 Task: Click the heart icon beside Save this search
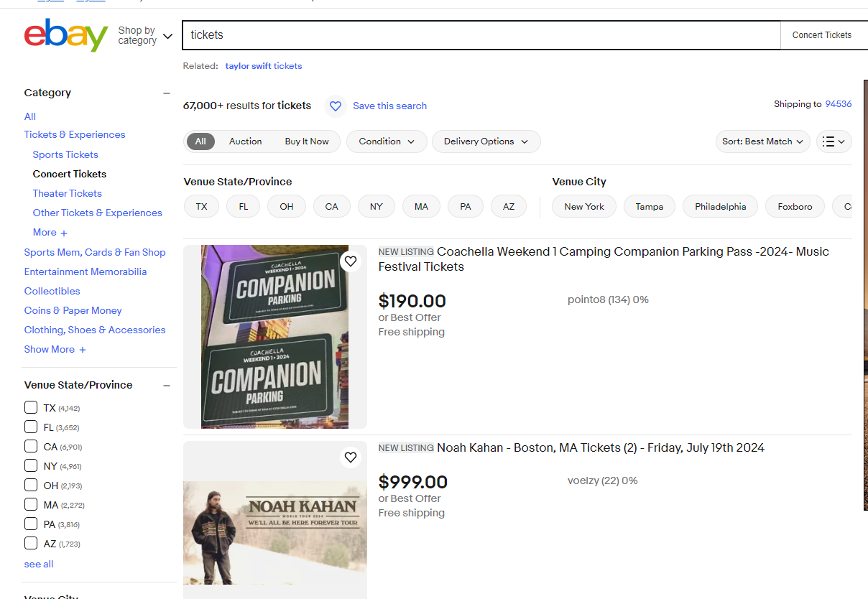click(x=335, y=106)
